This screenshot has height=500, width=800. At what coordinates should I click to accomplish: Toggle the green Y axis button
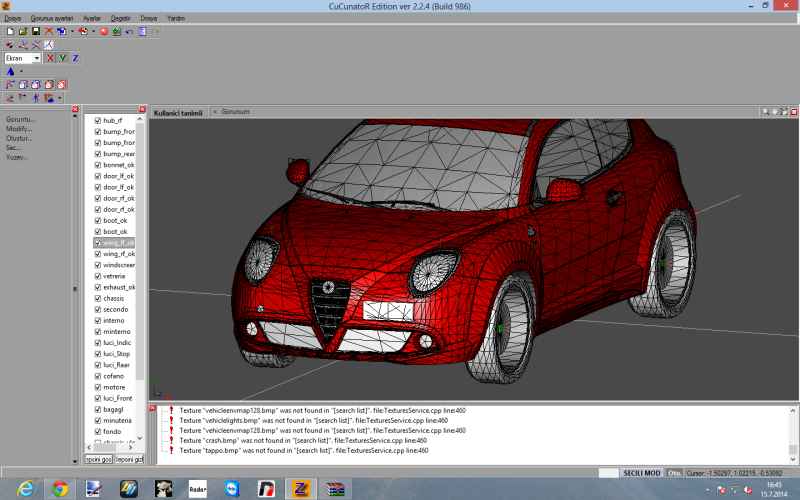tap(62, 58)
